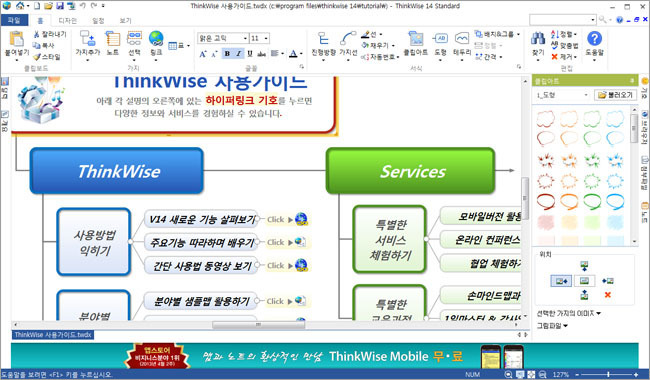
Task: Click the Help (도움말) question icon
Action: 594,39
